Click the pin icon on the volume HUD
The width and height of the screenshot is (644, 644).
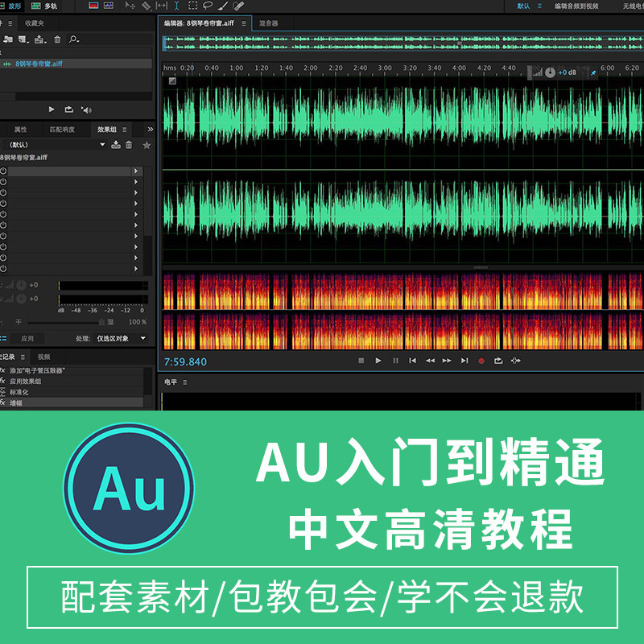coord(593,73)
